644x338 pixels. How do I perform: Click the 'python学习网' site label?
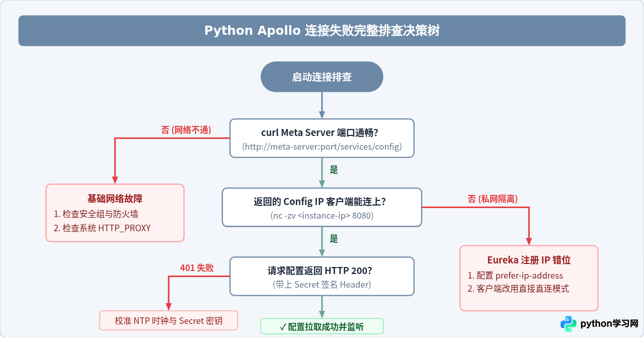(x=609, y=323)
